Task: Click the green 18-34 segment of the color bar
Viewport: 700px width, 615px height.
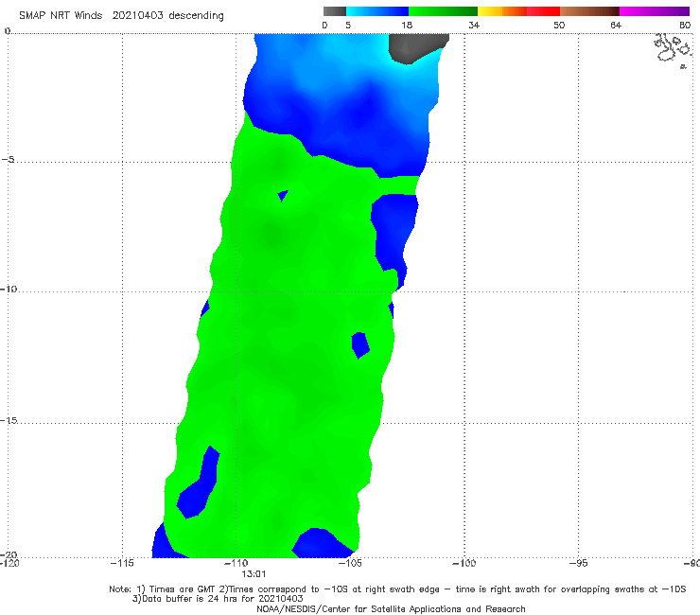Action: click(x=443, y=11)
